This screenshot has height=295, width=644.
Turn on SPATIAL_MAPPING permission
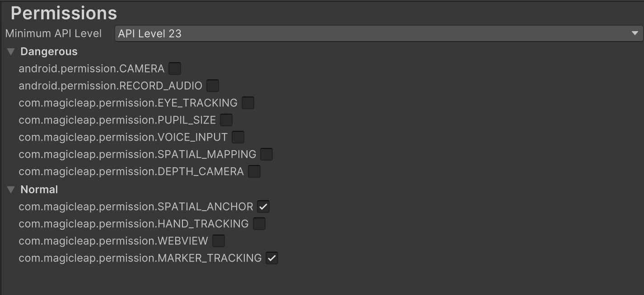click(266, 154)
